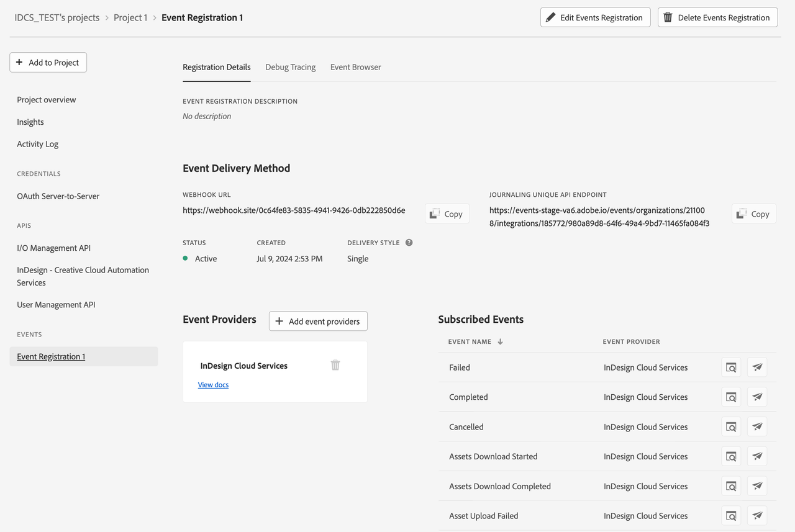Open sample payload viewer for Failed event
The width and height of the screenshot is (795, 532).
click(732, 367)
